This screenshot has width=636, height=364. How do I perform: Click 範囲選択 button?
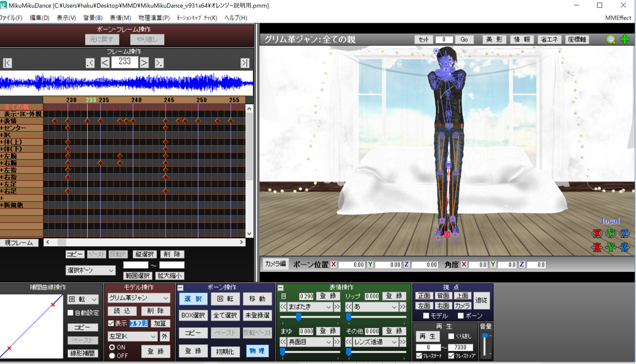click(x=137, y=276)
